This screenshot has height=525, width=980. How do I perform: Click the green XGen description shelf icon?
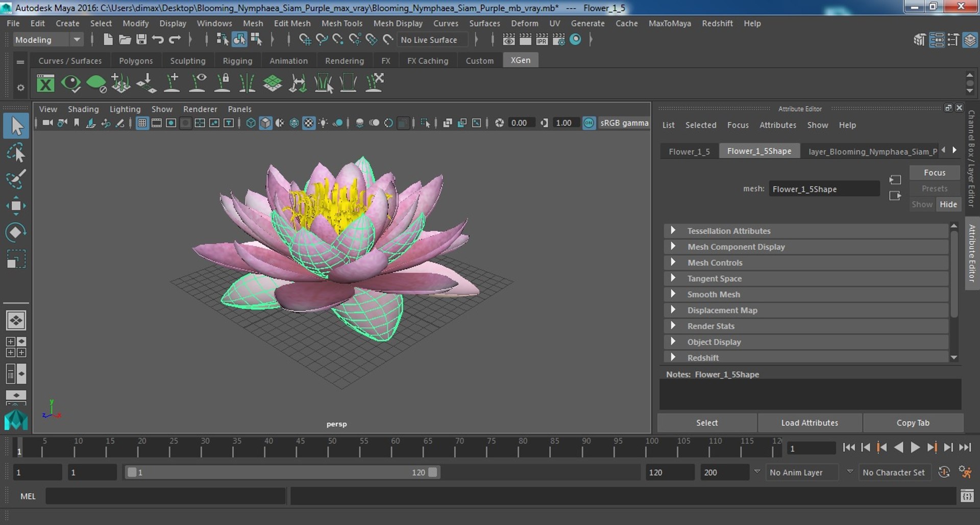coord(96,83)
